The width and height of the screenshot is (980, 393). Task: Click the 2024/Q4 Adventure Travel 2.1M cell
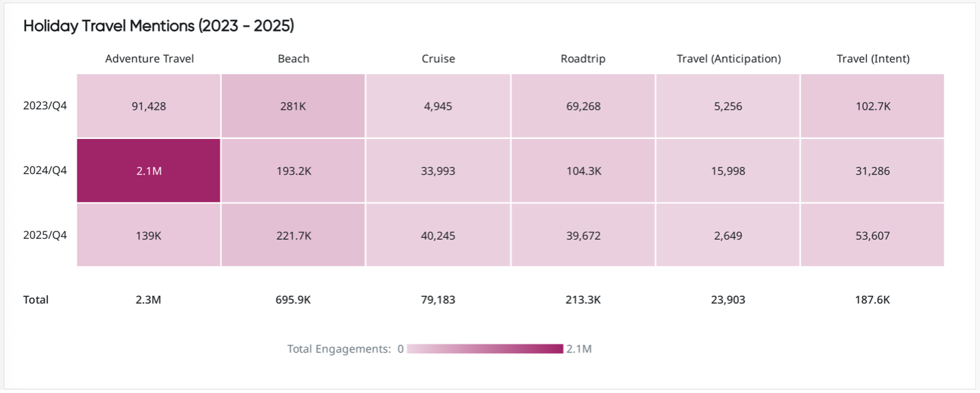pos(149,171)
